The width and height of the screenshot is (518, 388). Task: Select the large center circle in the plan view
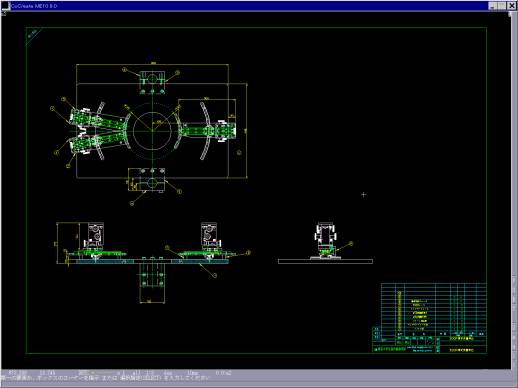click(152, 130)
